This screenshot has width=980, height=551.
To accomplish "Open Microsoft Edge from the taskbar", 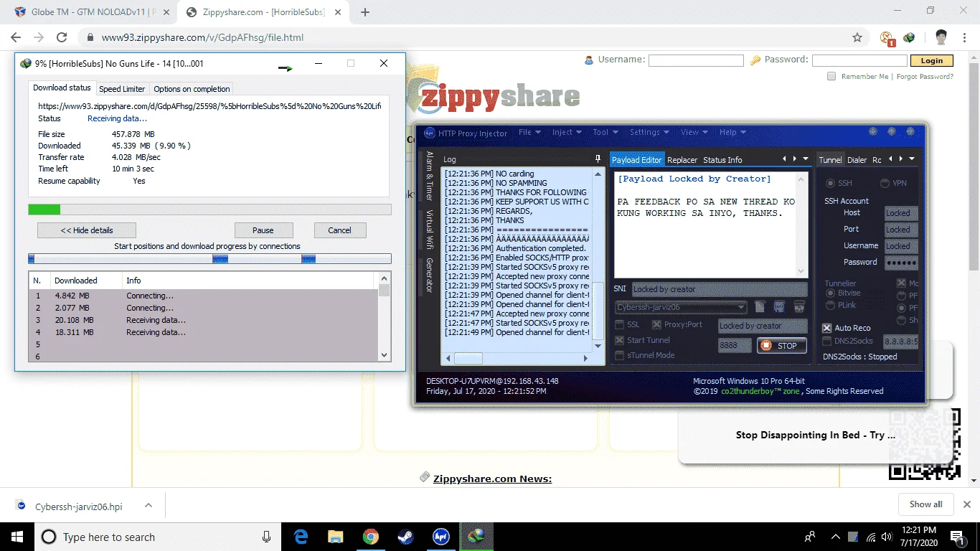I will pos(301,537).
